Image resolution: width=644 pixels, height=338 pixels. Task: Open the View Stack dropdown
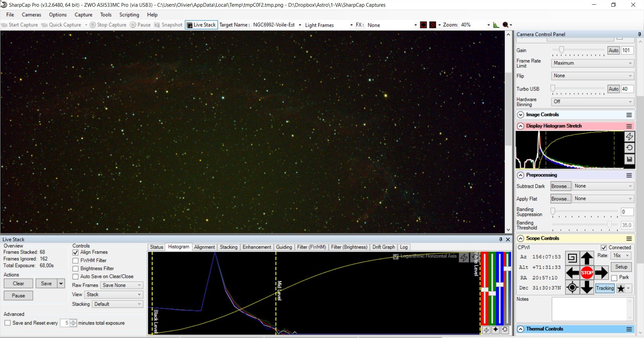[x=114, y=295]
